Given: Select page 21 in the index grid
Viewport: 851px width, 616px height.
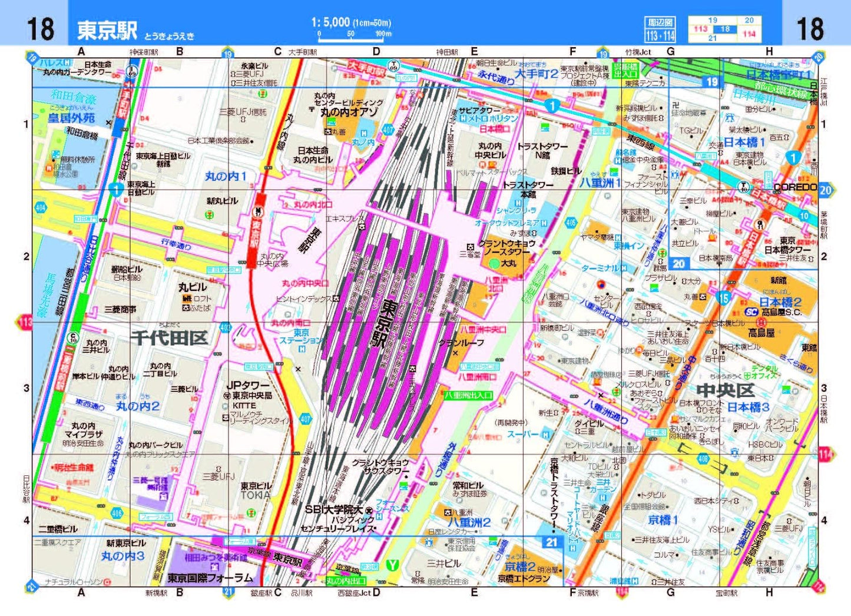Looking at the screenshot, I should coord(713,38).
